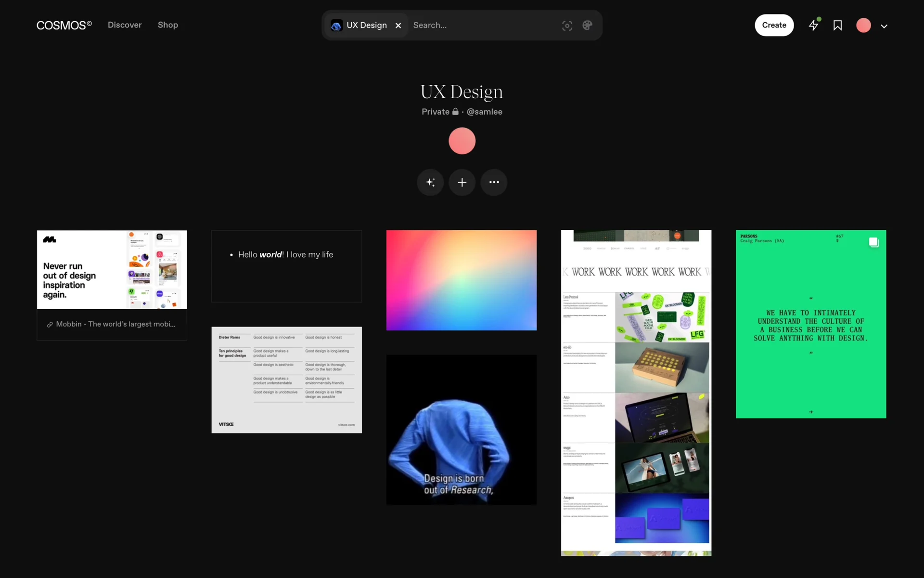
Task: Open the Dieter Rams ten principles card
Action: tap(286, 380)
